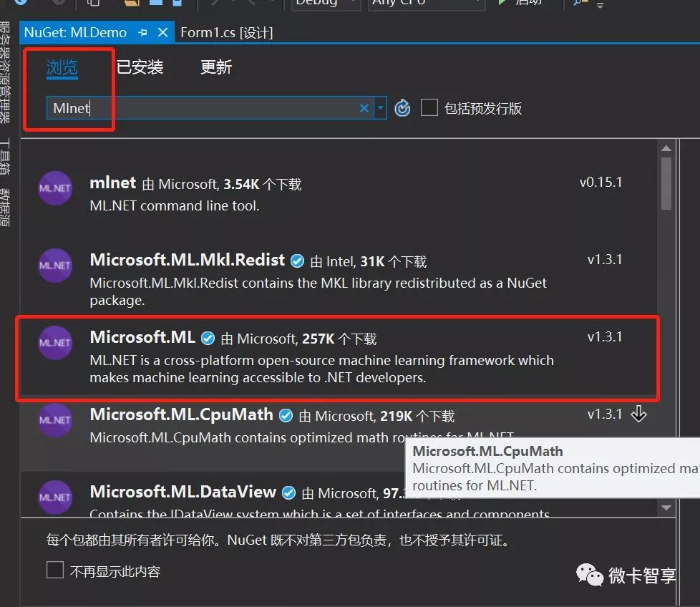Clear the search box text
Image resolution: width=700 pixels, height=607 pixels.
coord(364,108)
